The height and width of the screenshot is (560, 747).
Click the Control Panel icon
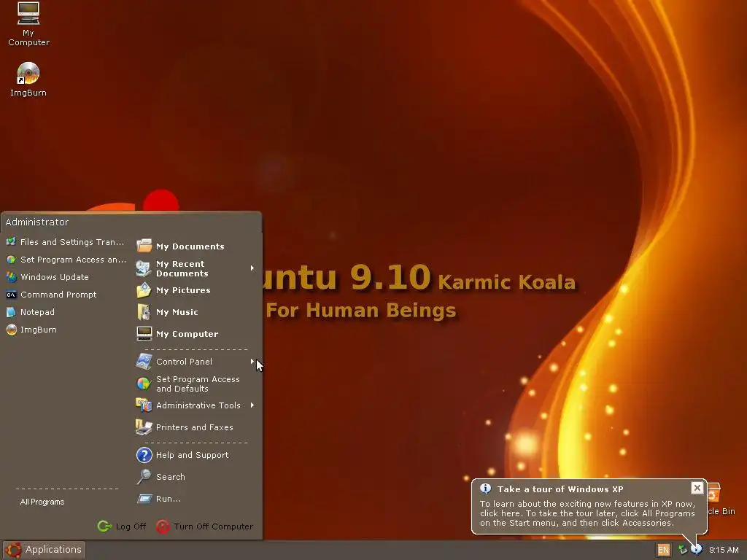click(x=144, y=362)
